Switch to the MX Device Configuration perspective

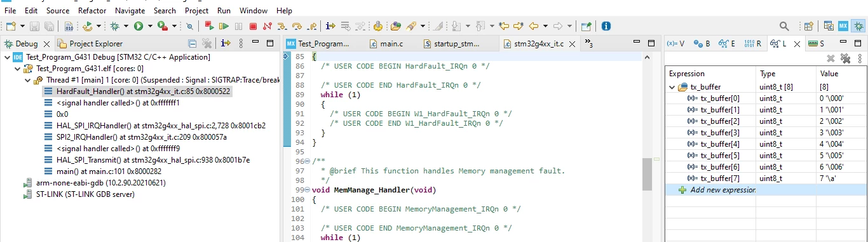coord(843,26)
